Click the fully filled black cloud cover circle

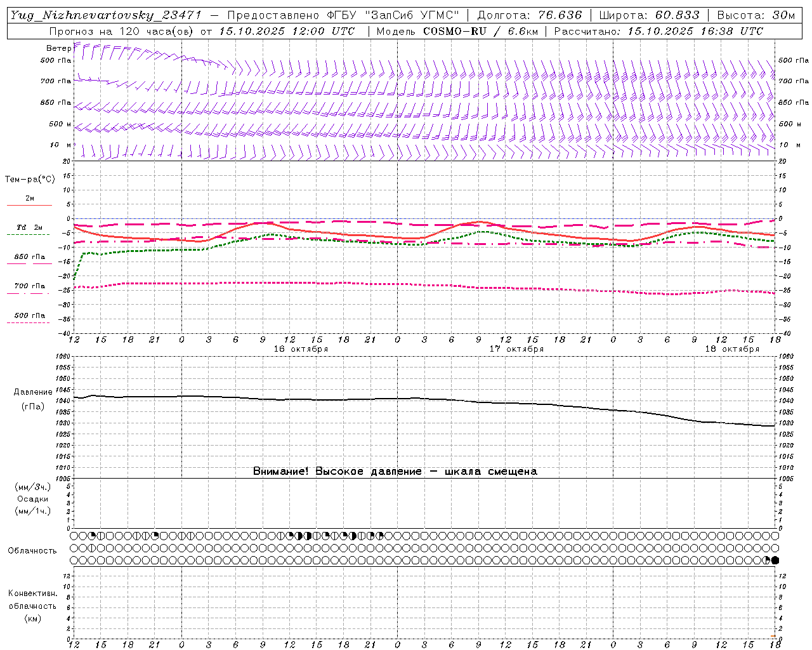pos(775,560)
